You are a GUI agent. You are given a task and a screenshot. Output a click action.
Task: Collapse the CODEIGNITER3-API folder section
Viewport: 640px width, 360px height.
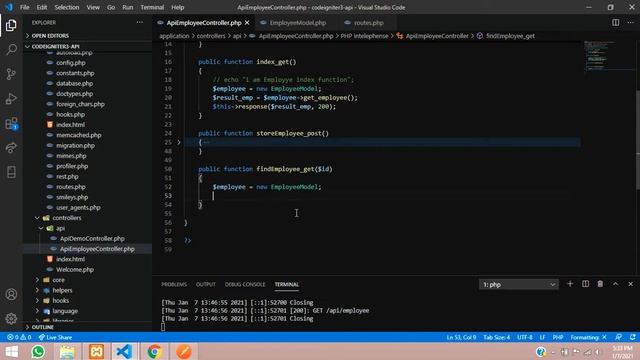[55, 47]
